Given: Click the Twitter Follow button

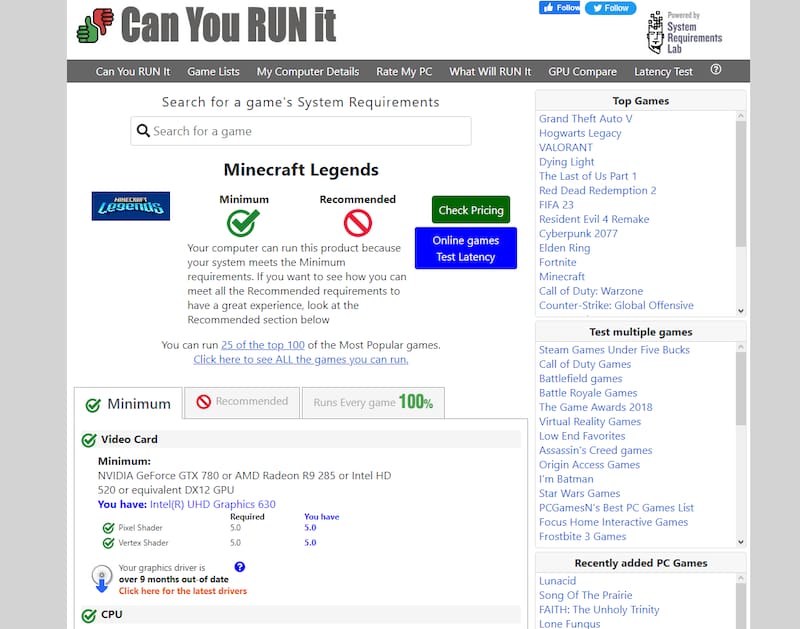Looking at the screenshot, I should (610, 8).
